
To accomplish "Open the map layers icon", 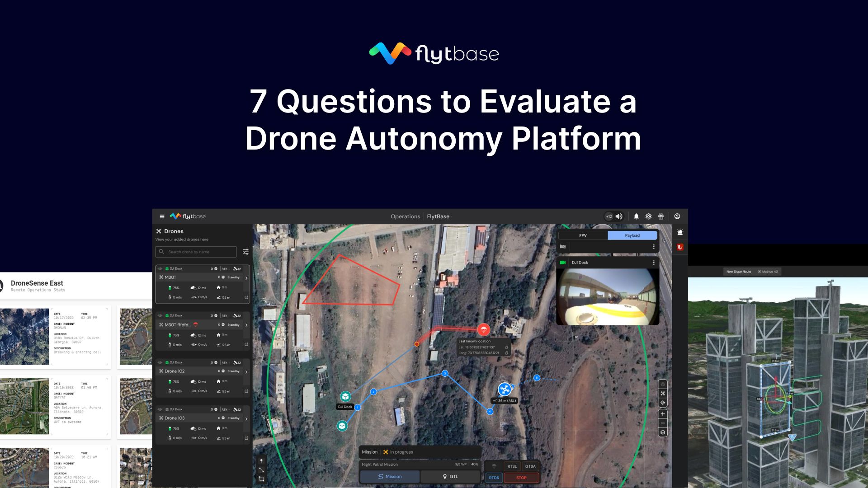I will [662, 432].
